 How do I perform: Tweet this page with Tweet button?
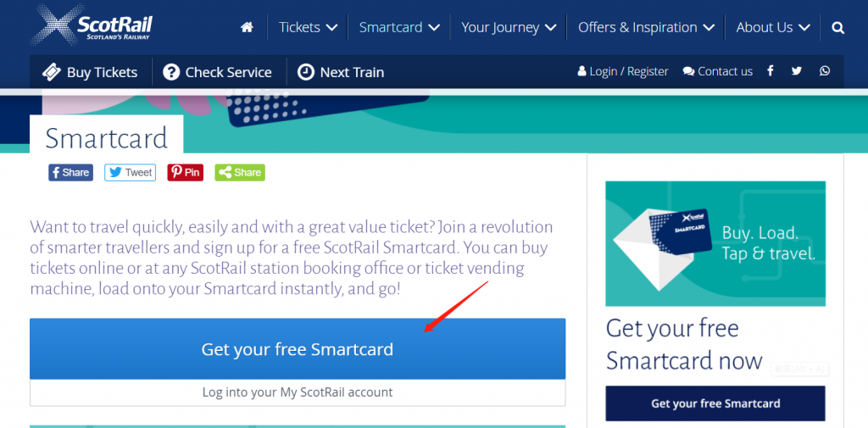tap(130, 172)
